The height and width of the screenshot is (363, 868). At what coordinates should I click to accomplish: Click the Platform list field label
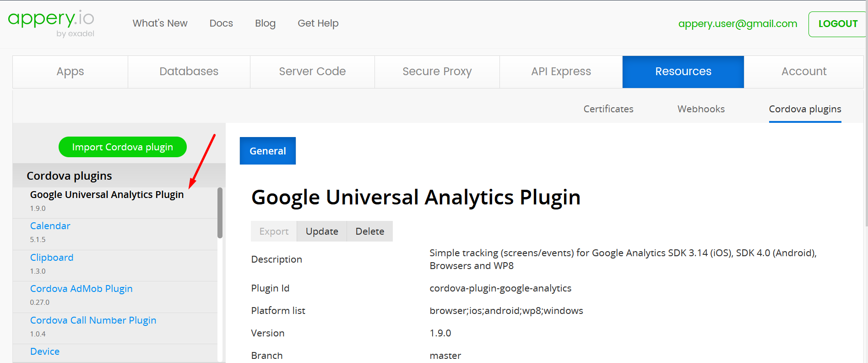coord(278,311)
